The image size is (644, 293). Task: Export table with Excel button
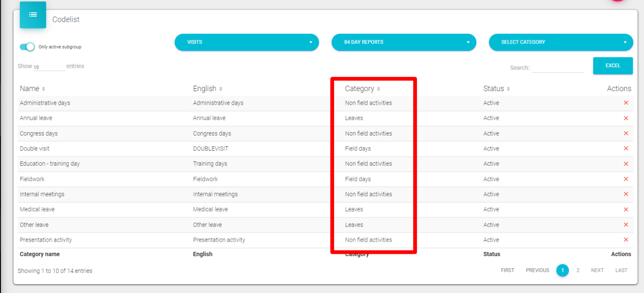tap(613, 66)
